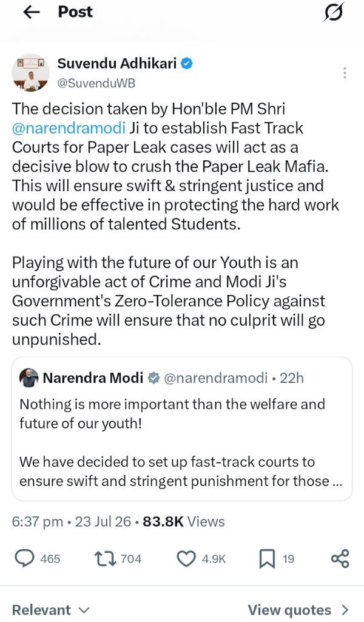Open Narendra Modi's avatar in quoted post
The width and height of the screenshot is (364, 622).
29,377
